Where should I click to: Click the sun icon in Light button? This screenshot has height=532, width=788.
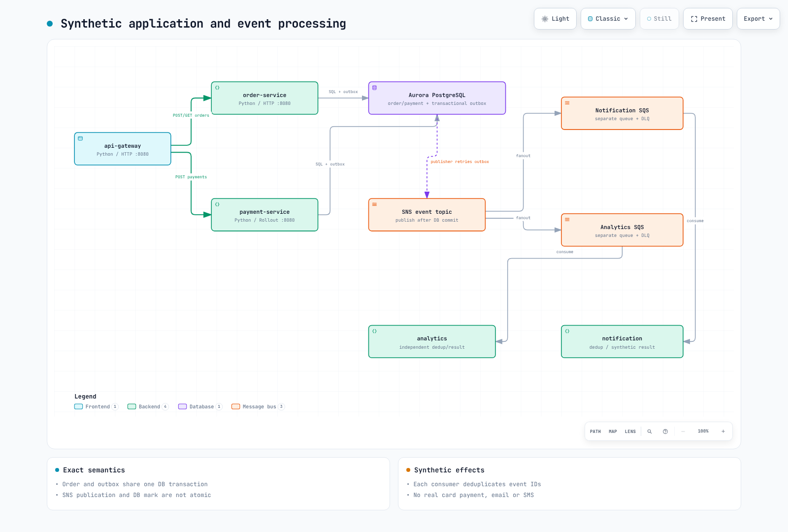click(545, 19)
